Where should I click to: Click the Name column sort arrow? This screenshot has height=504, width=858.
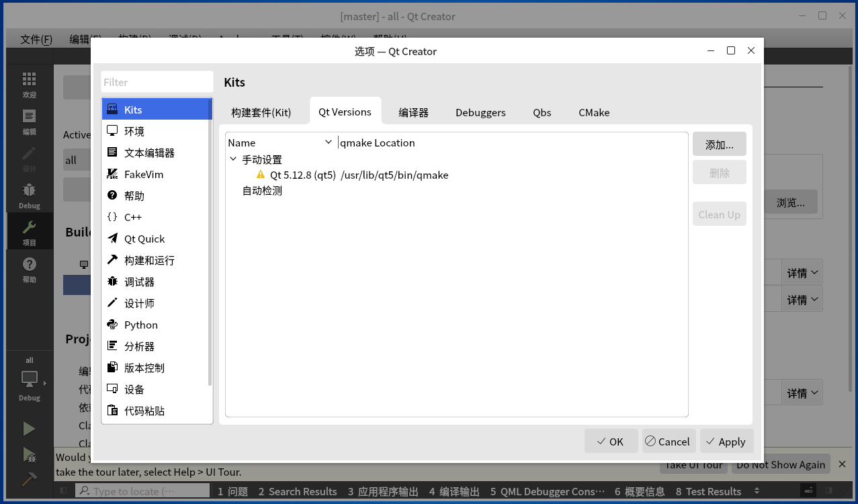pos(329,142)
